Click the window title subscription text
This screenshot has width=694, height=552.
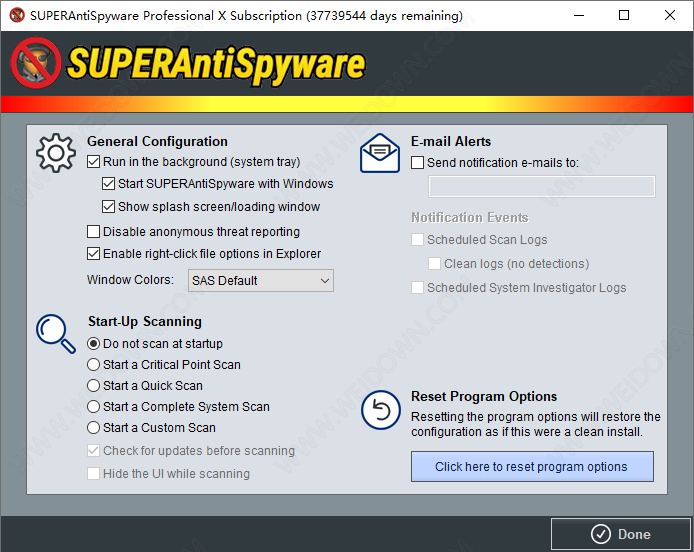[x=246, y=15]
